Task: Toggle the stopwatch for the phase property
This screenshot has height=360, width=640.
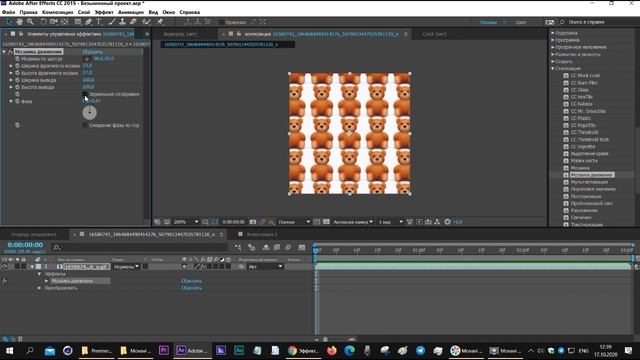Action: tap(18, 101)
